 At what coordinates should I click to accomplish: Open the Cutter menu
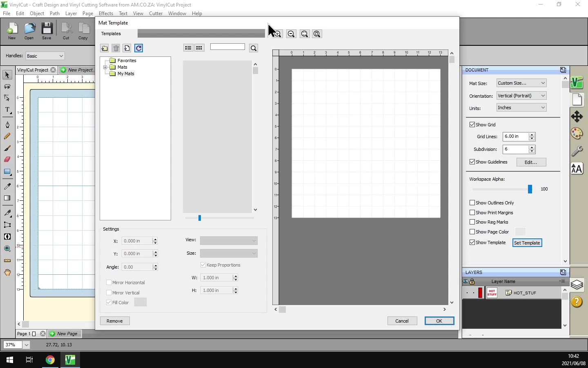[x=156, y=13]
